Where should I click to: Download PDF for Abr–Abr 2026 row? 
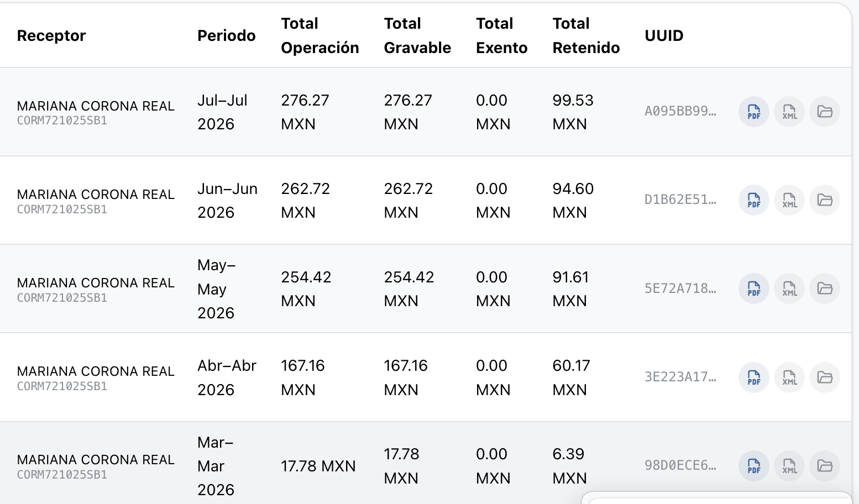point(754,377)
